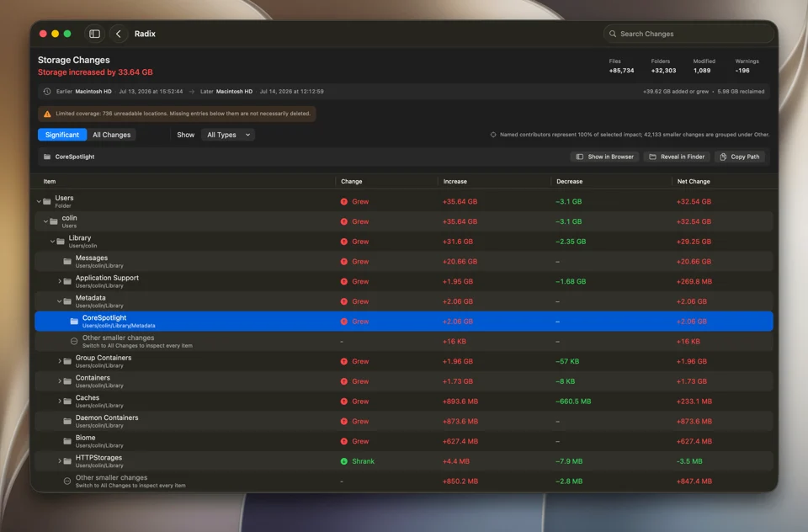Click Reveal in Finder button
Image resolution: width=808 pixels, height=532 pixels.
[x=677, y=157]
